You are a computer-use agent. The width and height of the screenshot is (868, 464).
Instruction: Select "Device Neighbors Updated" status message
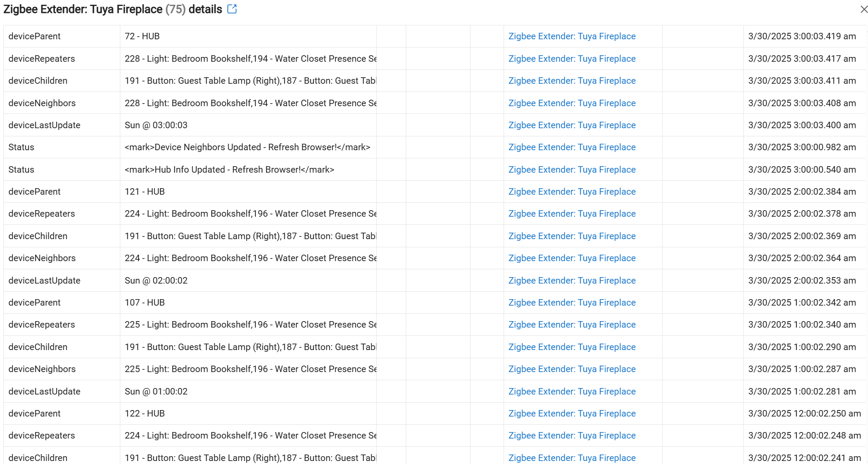[247, 147]
